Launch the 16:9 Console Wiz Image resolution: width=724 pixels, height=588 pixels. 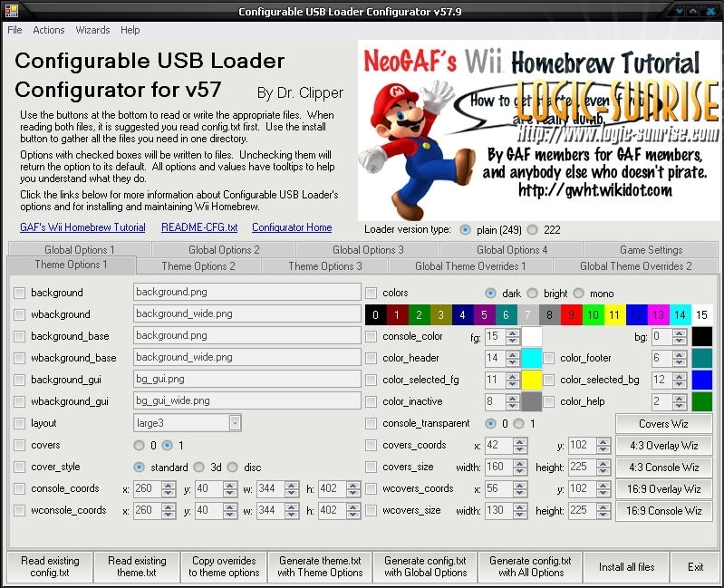click(663, 510)
